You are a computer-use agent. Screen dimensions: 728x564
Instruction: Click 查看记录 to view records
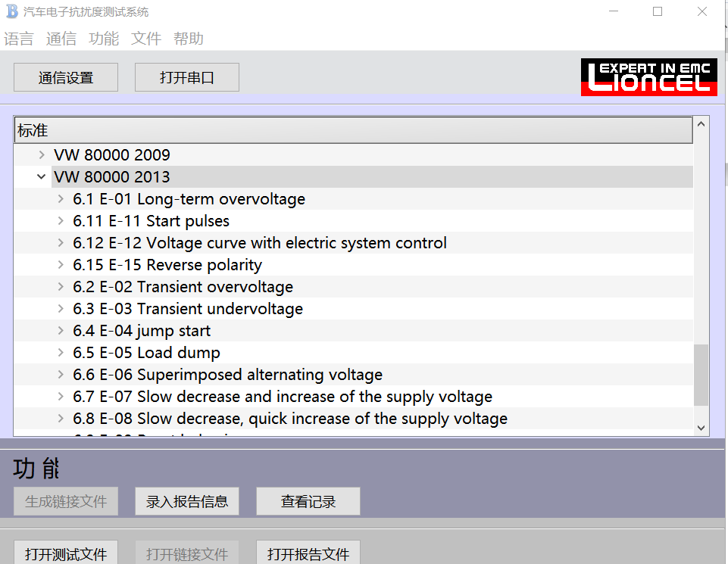308,501
